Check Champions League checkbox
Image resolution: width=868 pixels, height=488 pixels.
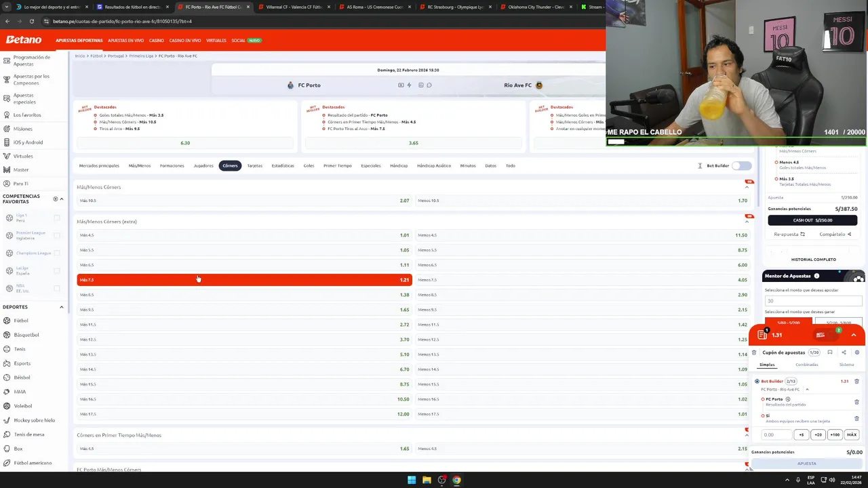pos(57,253)
